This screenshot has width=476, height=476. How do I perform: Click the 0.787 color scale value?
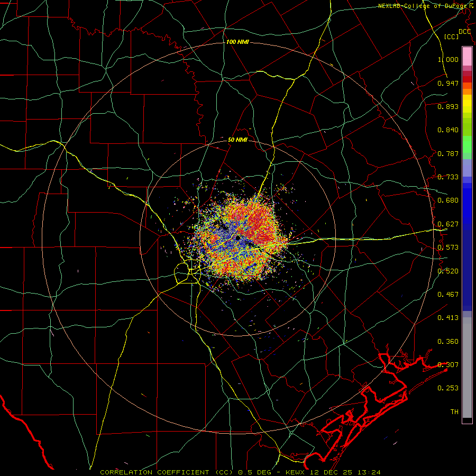[448, 153]
